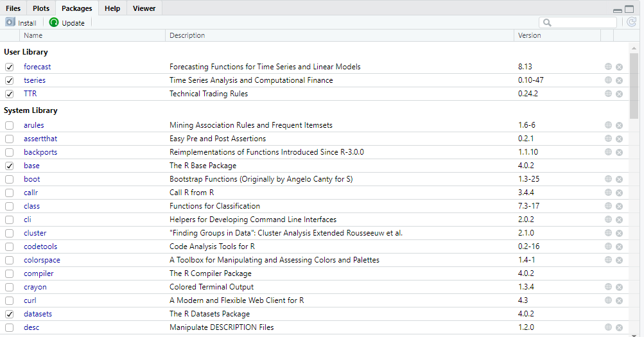Open web icon for assertthat package
Viewport: 644px width, 337px height.
coord(608,138)
